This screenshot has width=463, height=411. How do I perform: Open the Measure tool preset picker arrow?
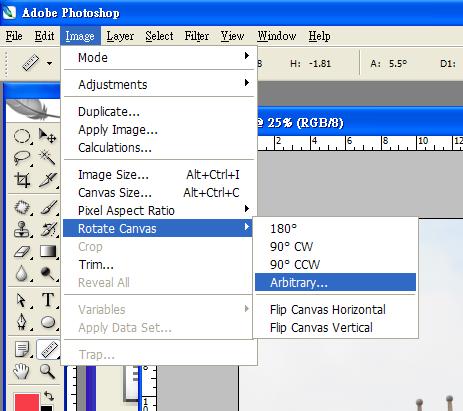pos(49,63)
